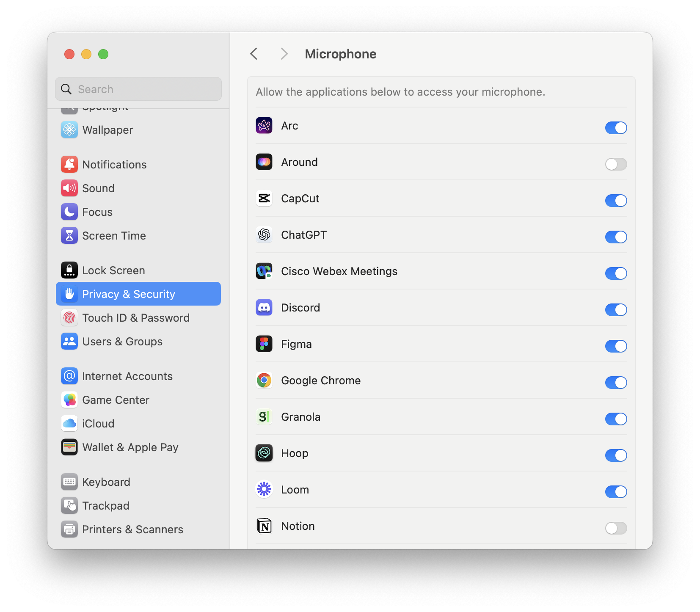The height and width of the screenshot is (612, 700).
Task: Open Touch ID & Password pane
Action: pos(138,318)
